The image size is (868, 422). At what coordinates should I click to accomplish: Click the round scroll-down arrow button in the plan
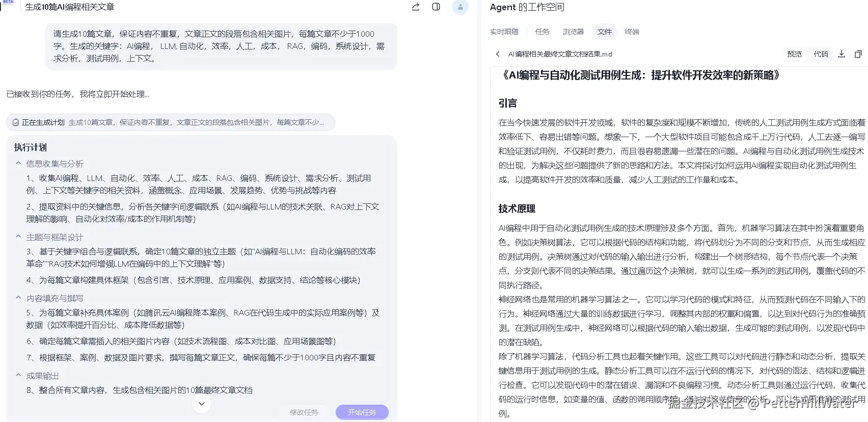click(x=202, y=404)
